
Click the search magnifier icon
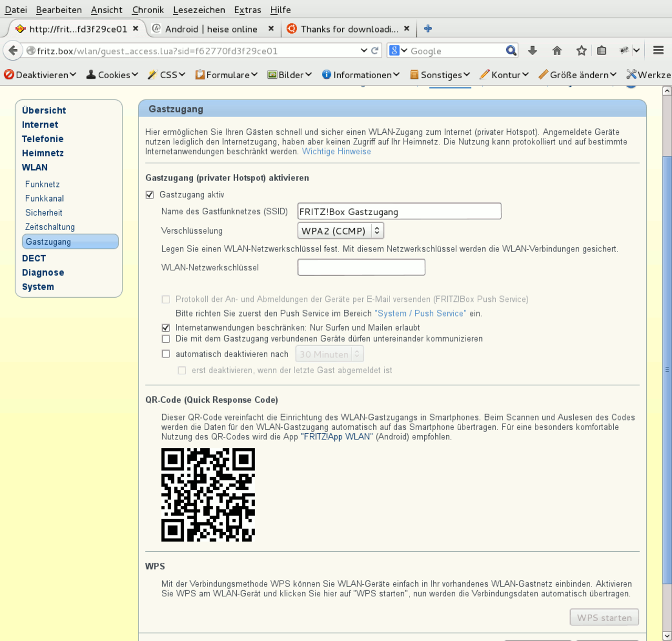511,50
